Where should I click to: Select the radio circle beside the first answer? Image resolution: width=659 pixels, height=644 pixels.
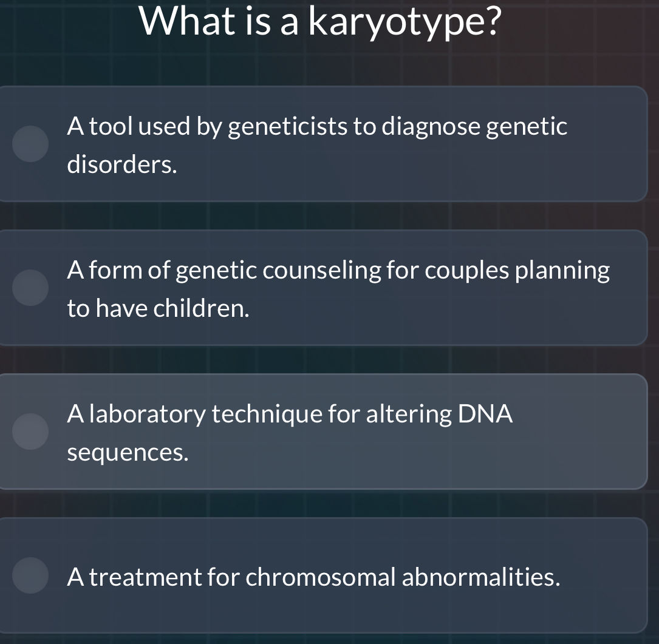pyautogui.click(x=30, y=144)
